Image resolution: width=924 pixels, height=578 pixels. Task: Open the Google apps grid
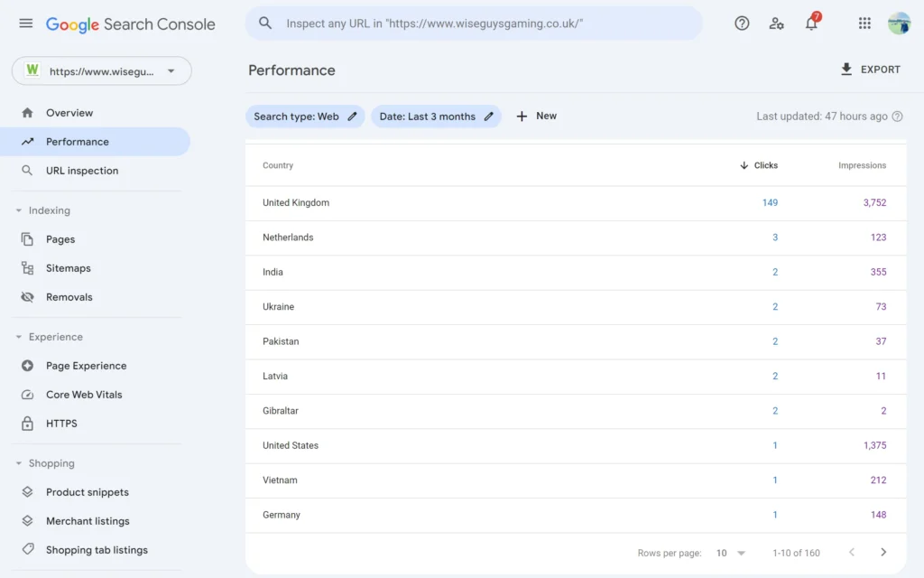tap(864, 23)
